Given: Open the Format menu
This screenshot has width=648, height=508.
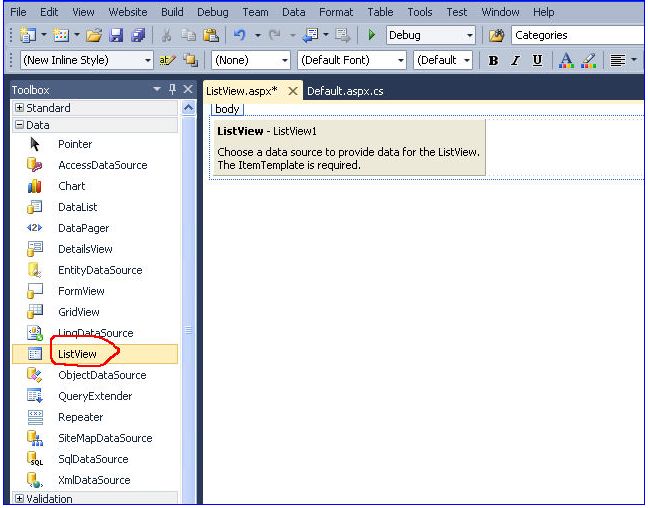Looking at the screenshot, I should click(336, 12).
